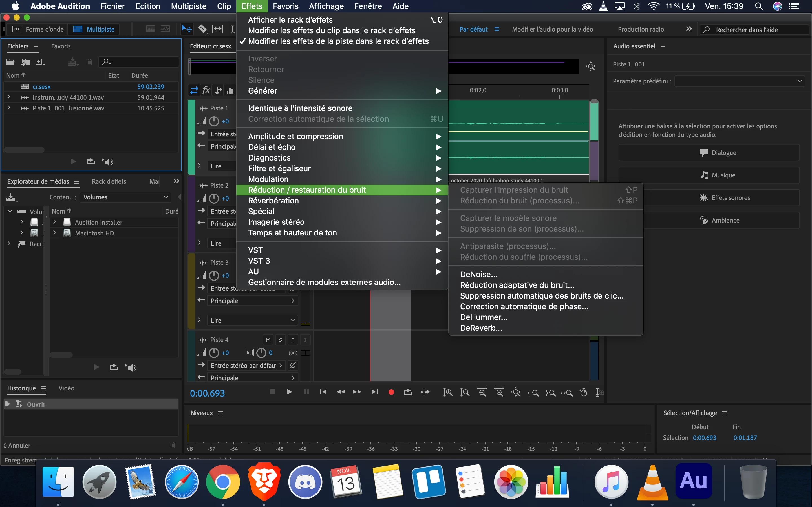The width and height of the screenshot is (812, 507).
Task: Click the fx effects icon in editor
Action: [206, 90]
